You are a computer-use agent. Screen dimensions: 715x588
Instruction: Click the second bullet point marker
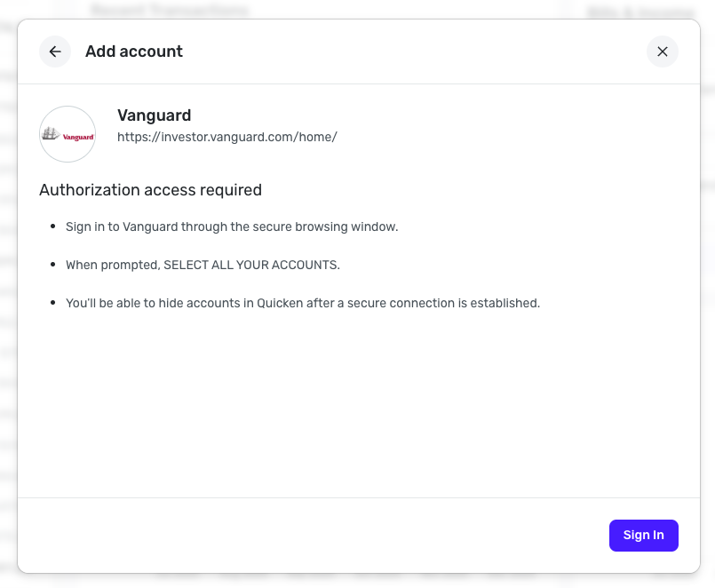(x=52, y=265)
